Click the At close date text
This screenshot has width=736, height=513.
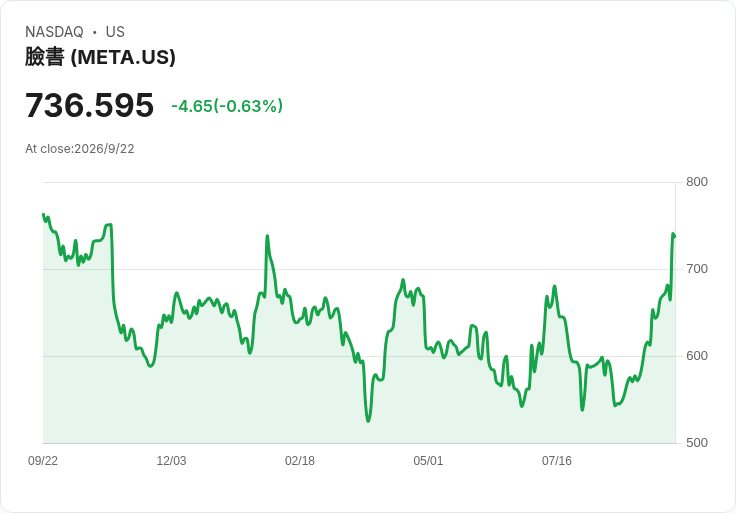80,149
